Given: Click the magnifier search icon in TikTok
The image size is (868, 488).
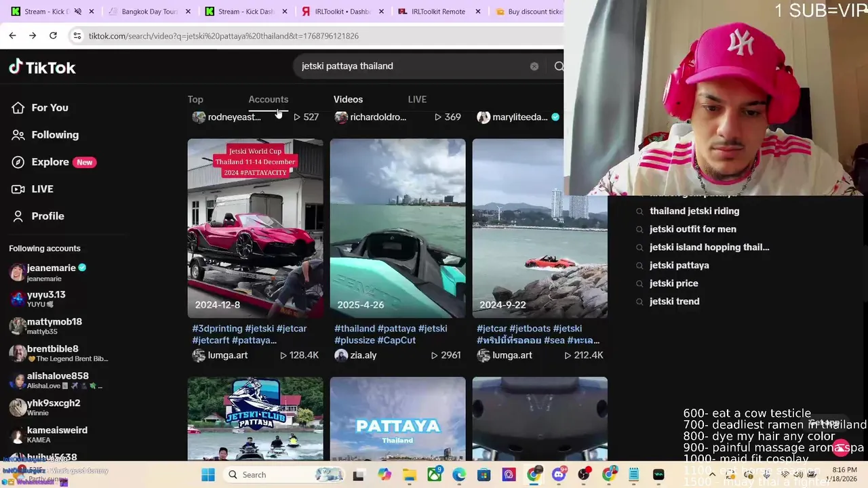Looking at the screenshot, I should point(559,66).
